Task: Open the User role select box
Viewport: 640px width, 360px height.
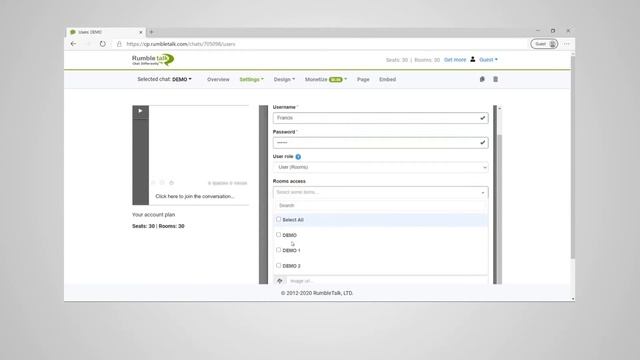Action: tap(380, 167)
